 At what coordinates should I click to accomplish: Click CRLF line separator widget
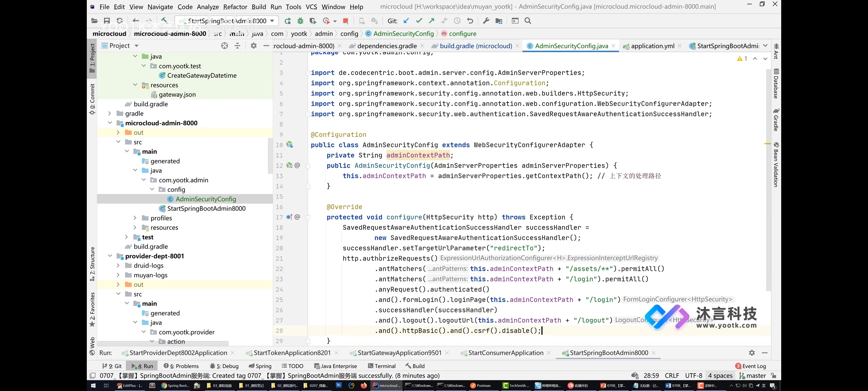click(672, 375)
